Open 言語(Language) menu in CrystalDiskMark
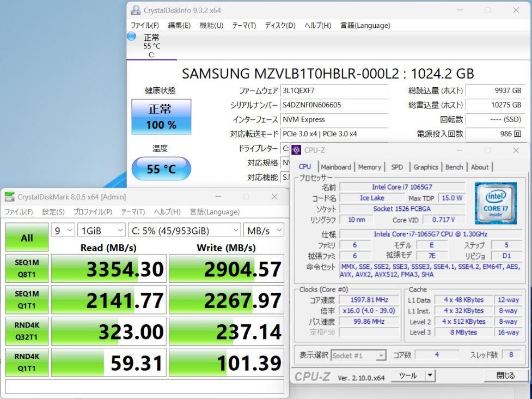Image resolution: width=532 pixels, height=399 pixels. [215, 212]
